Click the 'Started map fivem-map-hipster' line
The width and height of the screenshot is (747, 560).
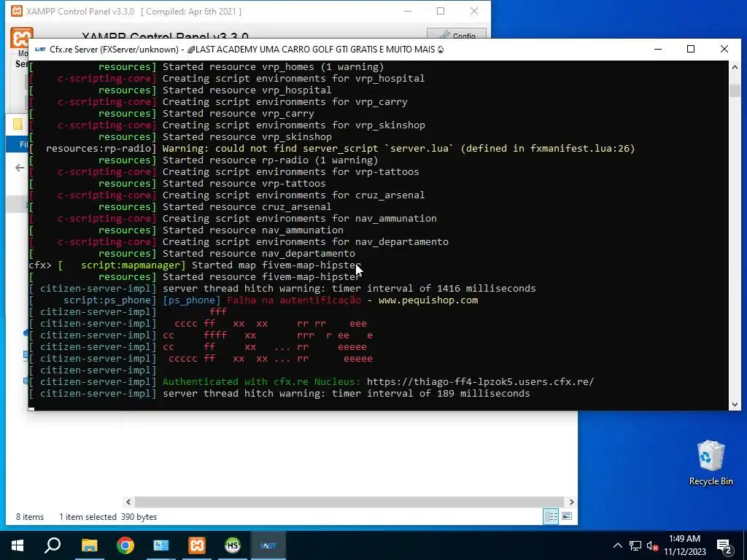(x=276, y=265)
